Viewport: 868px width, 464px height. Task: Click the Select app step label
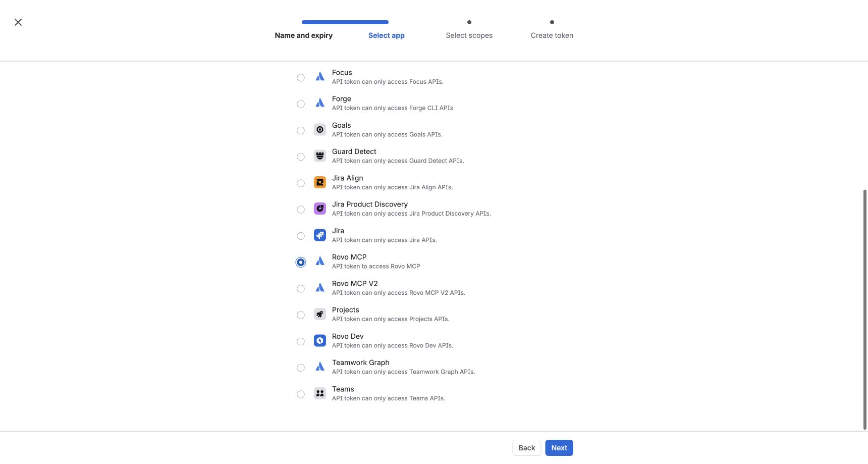387,35
